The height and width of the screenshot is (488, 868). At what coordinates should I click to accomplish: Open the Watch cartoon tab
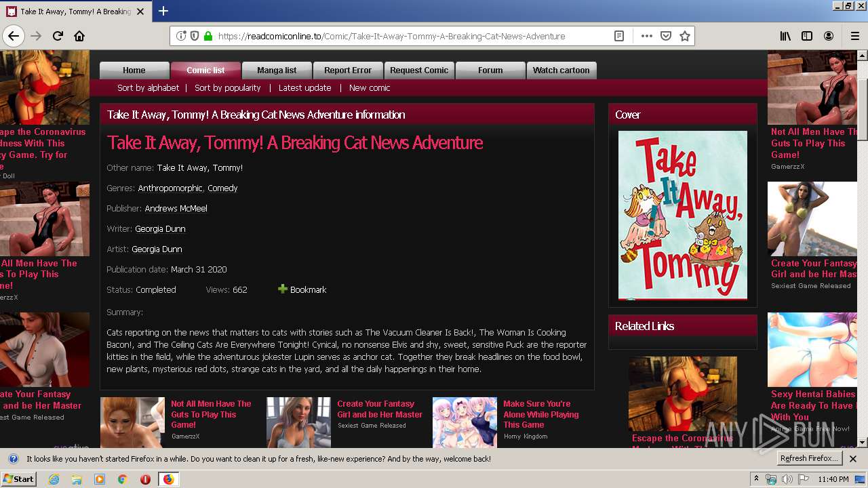561,70
